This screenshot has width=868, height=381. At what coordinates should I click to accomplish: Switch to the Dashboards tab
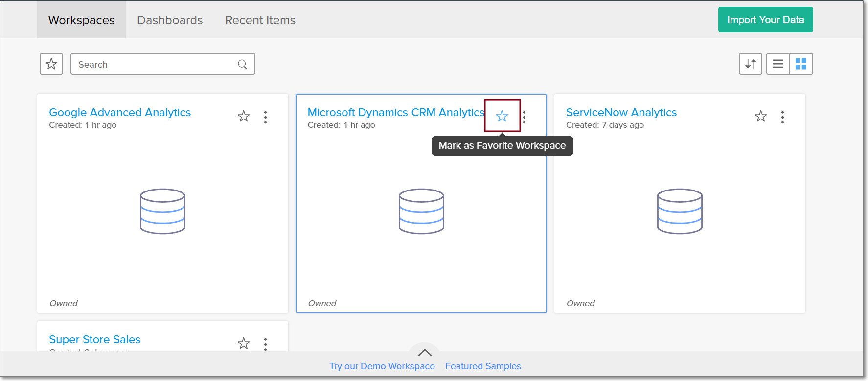point(170,20)
